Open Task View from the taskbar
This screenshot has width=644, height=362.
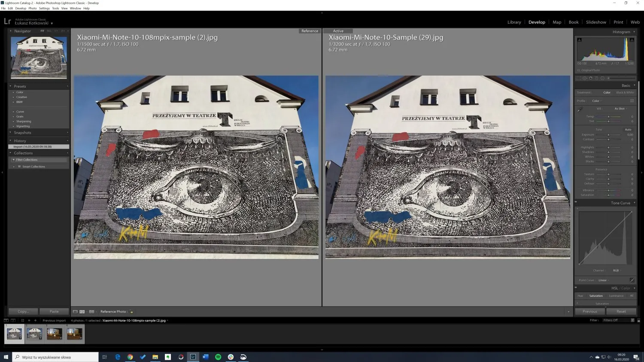pyautogui.click(x=104, y=357)
